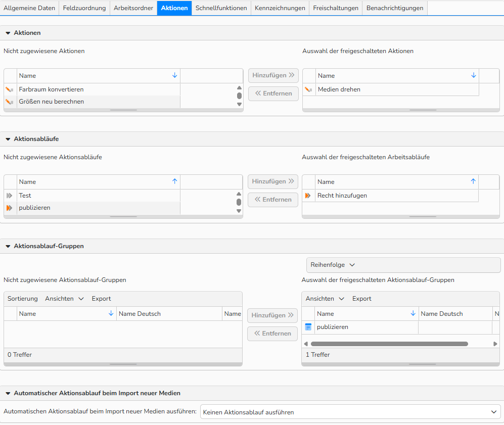Select publizieren in unassigned Aktionsabläufe
504x425 pixels.
pos(92,208)
